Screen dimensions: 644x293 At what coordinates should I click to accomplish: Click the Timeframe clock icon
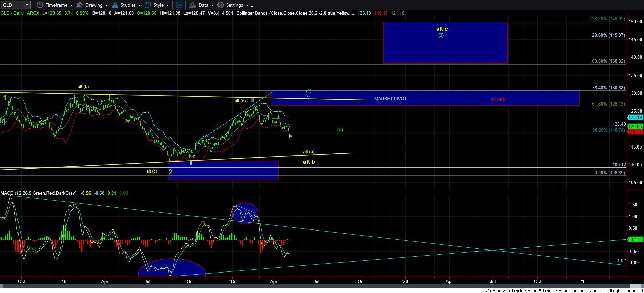click(x=40, y=5)
